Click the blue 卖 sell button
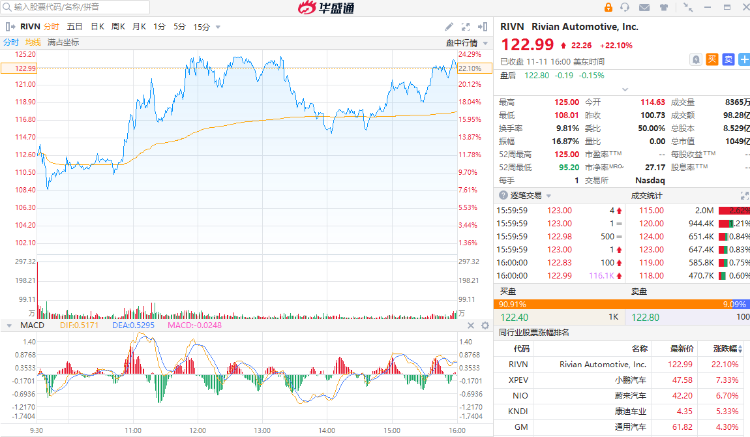 coord(728,60)
